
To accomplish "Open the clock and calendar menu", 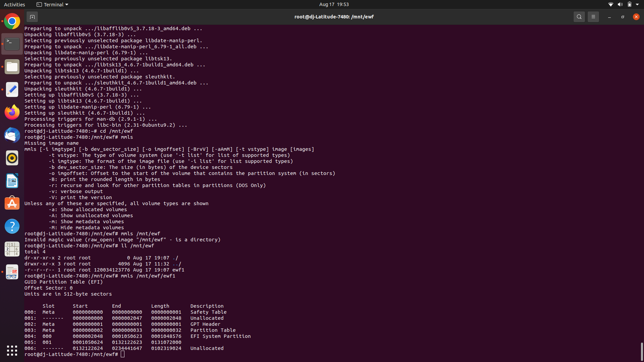I will coord(334,4).
